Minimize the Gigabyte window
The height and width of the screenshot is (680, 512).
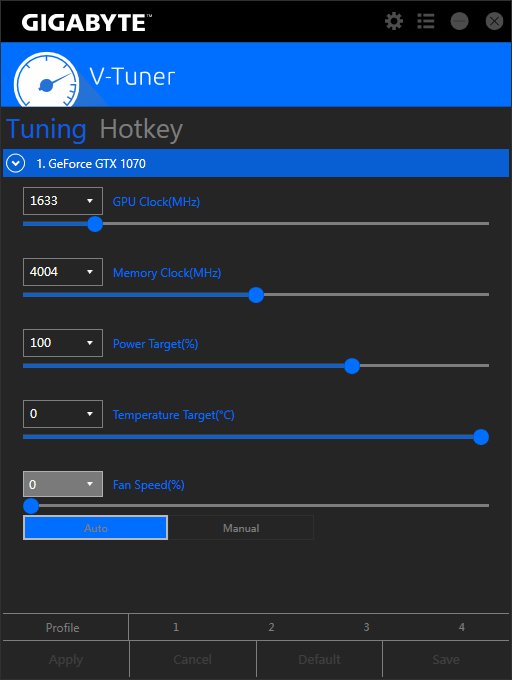[x=459, y=21]
